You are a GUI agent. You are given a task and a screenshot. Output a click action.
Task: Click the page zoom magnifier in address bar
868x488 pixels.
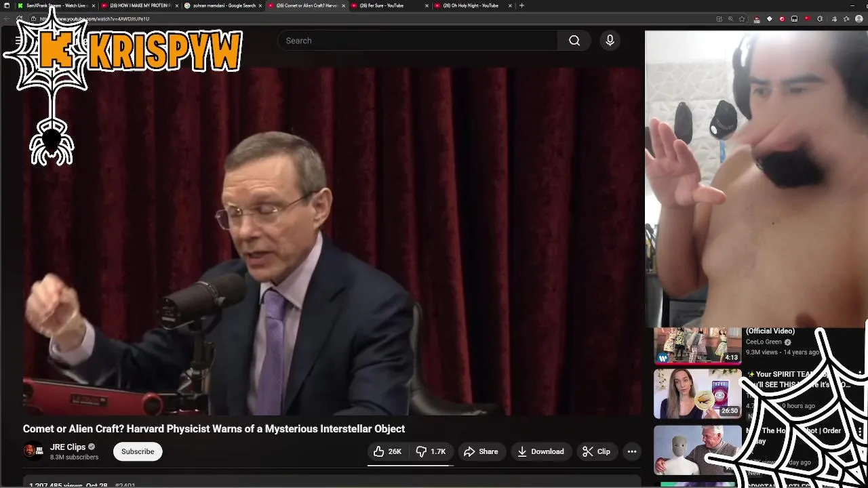click(730, 19)
